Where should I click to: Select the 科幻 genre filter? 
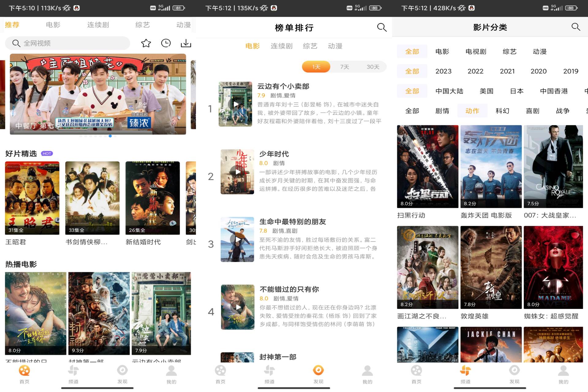(502, 111)
